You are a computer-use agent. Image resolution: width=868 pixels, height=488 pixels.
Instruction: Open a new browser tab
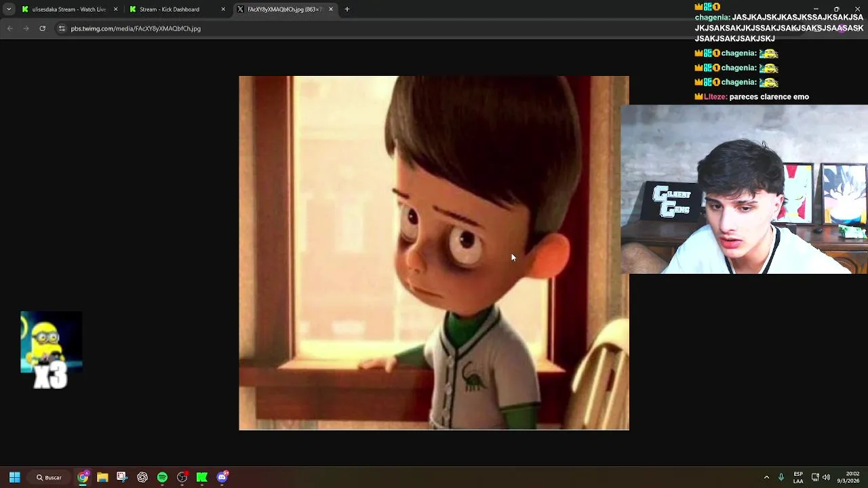(347, 9)
